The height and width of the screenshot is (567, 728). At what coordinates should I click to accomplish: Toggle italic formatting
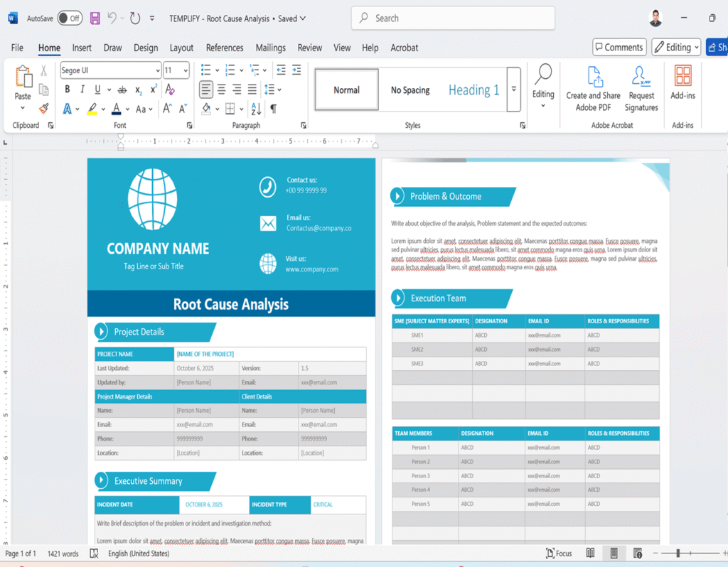82,90
